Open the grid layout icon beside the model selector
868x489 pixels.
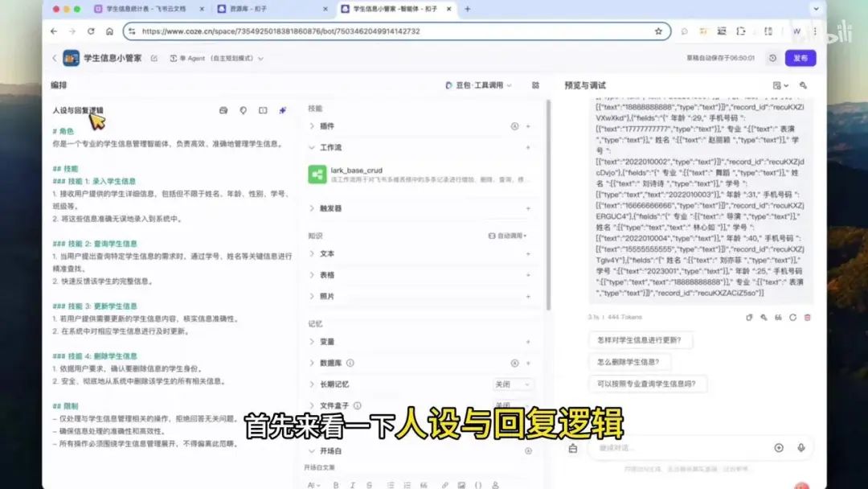click(x=535, y=85)
